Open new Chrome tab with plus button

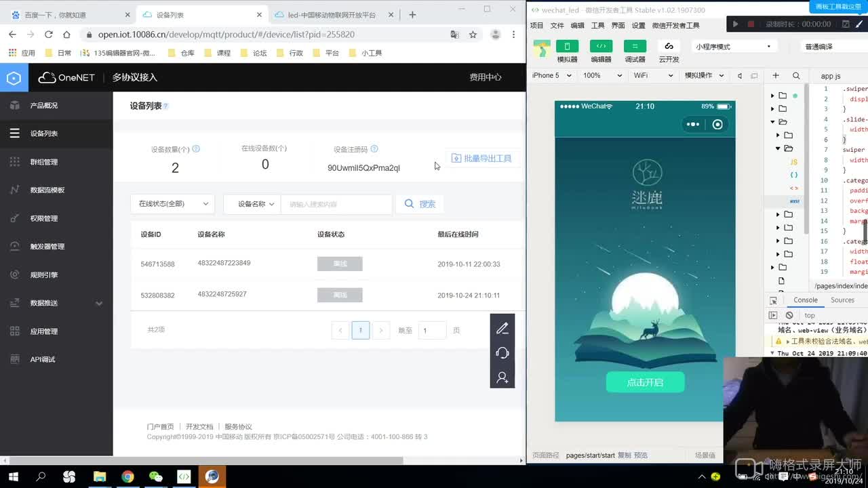[x=412, y=15]
